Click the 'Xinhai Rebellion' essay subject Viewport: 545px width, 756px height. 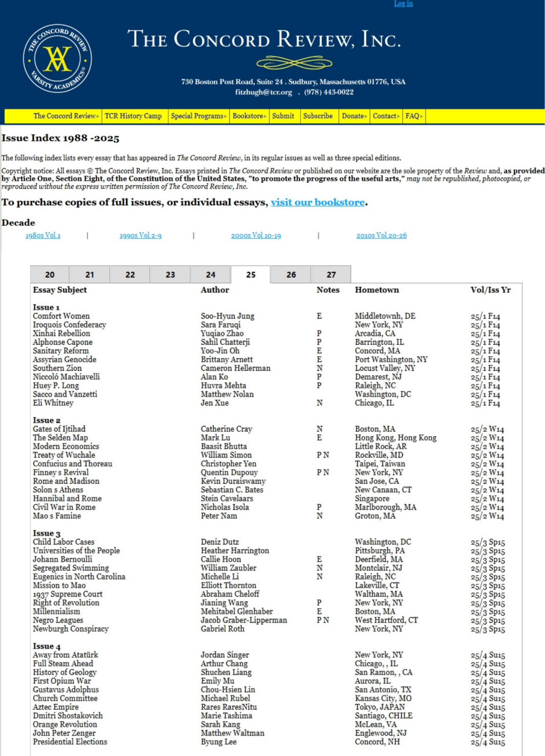click(x=62, y=333)
